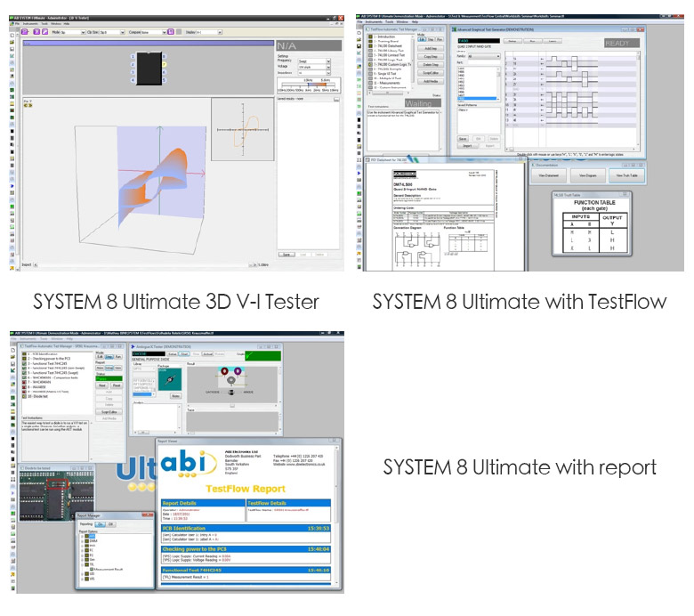
Task: Click Next button in report TestFlow Manager
Action: (102, 385)
